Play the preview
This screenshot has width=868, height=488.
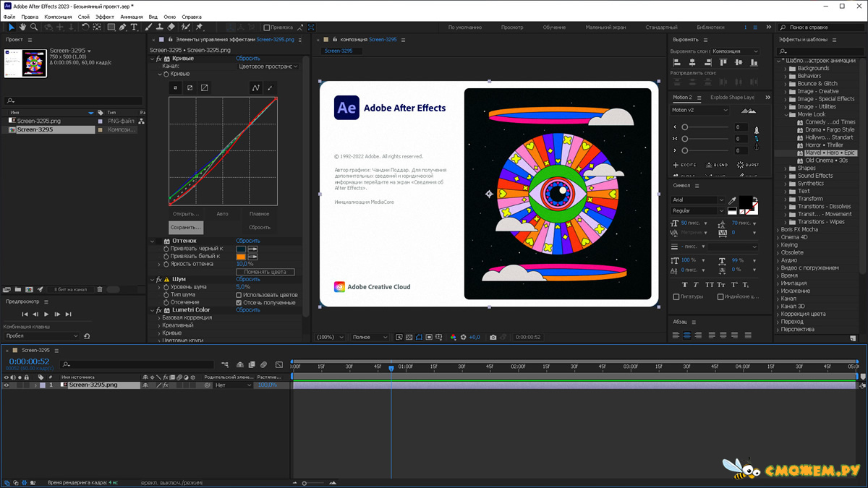point(46,314)
